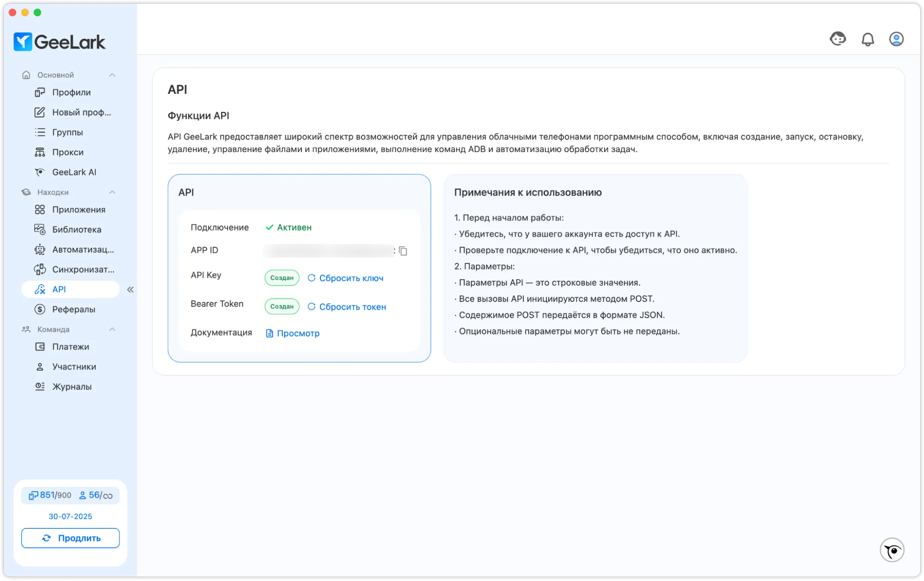Go to Прокси in the sidebar

coord(67,152)
